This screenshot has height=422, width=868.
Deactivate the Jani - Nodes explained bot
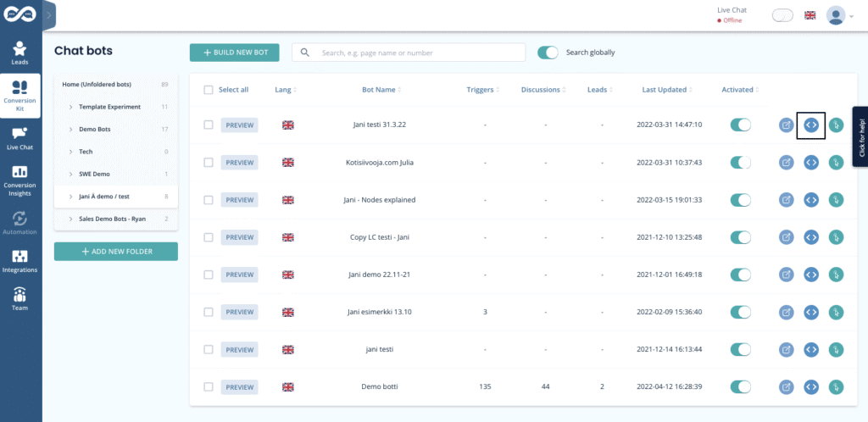click(x=741, y=200)
